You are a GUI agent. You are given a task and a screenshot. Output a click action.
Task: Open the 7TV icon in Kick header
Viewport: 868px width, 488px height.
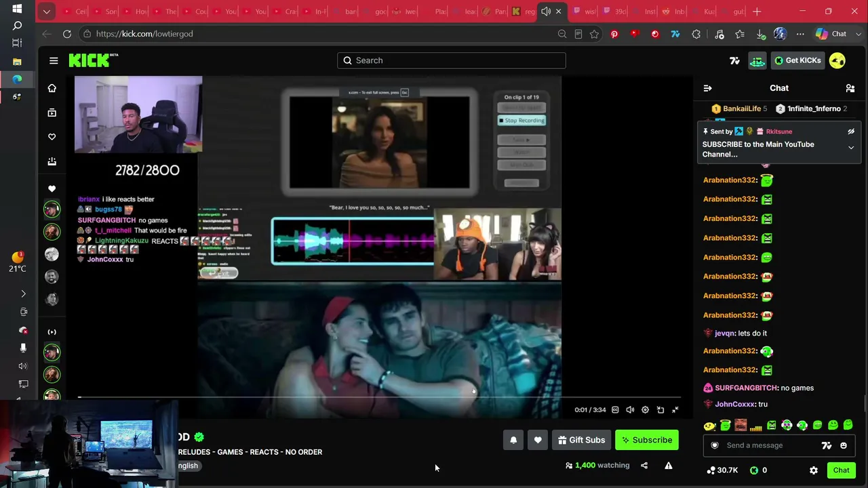point(734,60)
